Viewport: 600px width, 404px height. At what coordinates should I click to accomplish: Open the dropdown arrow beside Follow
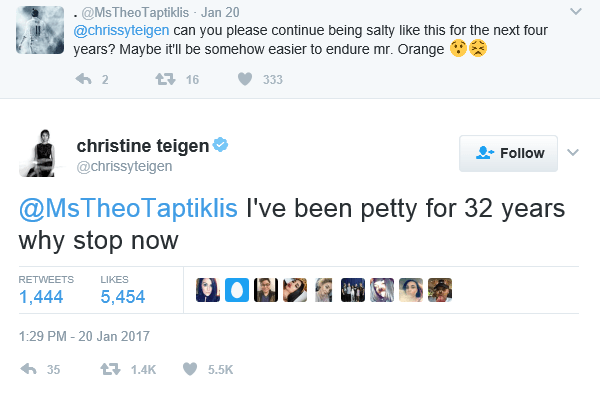pyautogui.click(x=573, y=153)
